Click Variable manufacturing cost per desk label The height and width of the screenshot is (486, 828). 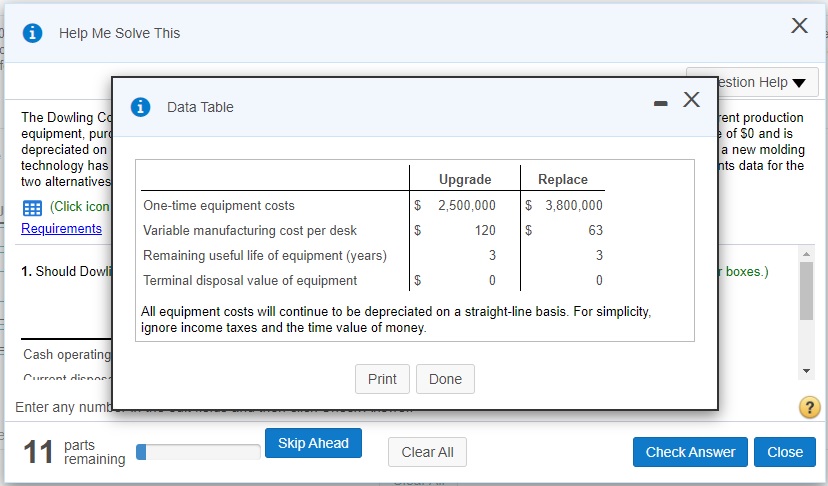pos(250,231)
